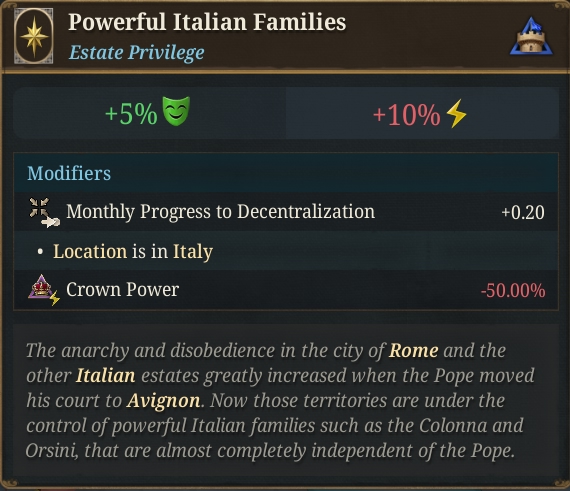570x491 pixels.
Task: Click the highlighted Italian link in description
Action: click(x=105, y=376)
